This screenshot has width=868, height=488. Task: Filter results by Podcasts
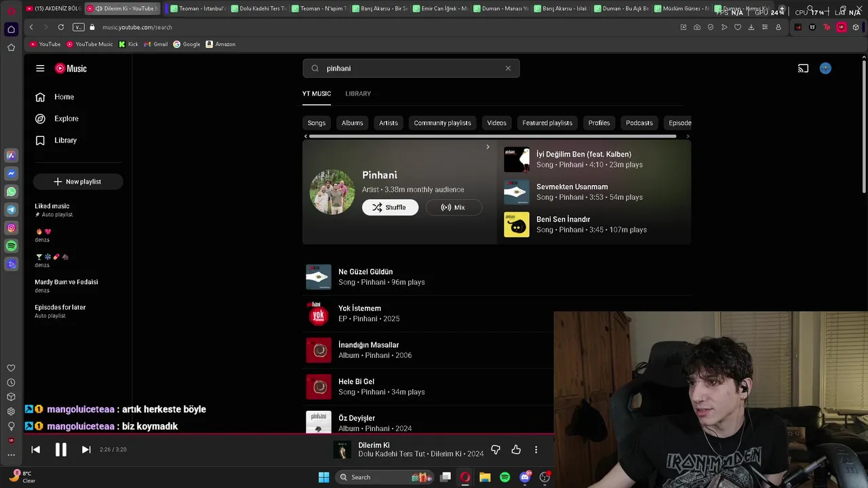coord(639,123)
